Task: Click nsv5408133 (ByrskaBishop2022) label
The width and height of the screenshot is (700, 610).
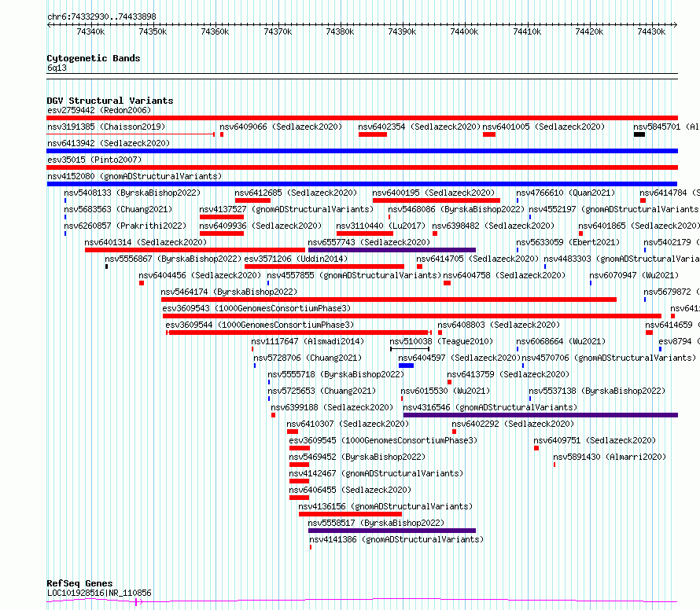Action: pos(132,193)
